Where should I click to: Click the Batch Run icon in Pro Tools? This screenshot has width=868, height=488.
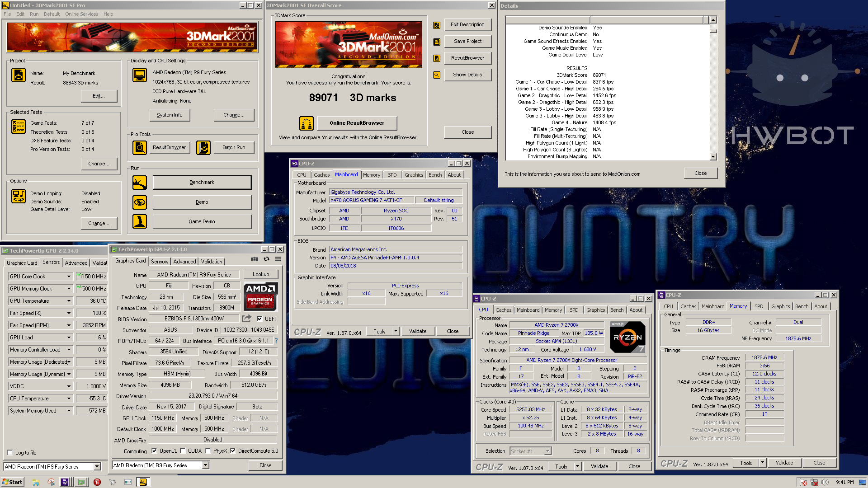203,147
